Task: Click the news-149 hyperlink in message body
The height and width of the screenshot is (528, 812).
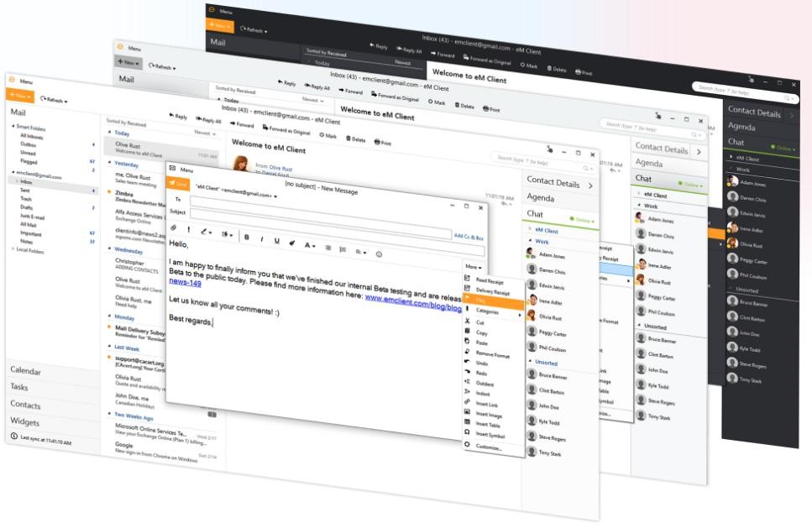Action: (185, 282)
